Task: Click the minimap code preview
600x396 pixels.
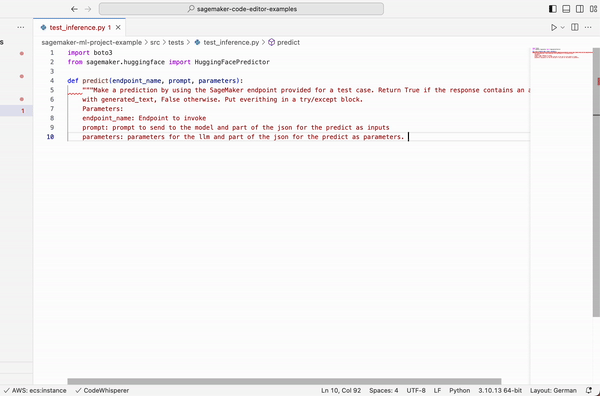Action: coord(561,54)
